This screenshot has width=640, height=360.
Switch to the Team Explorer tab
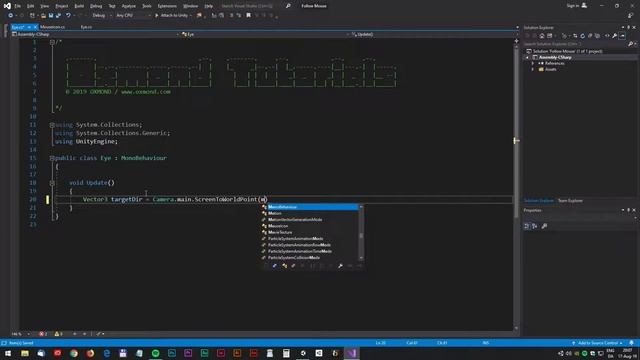(570, 201)
